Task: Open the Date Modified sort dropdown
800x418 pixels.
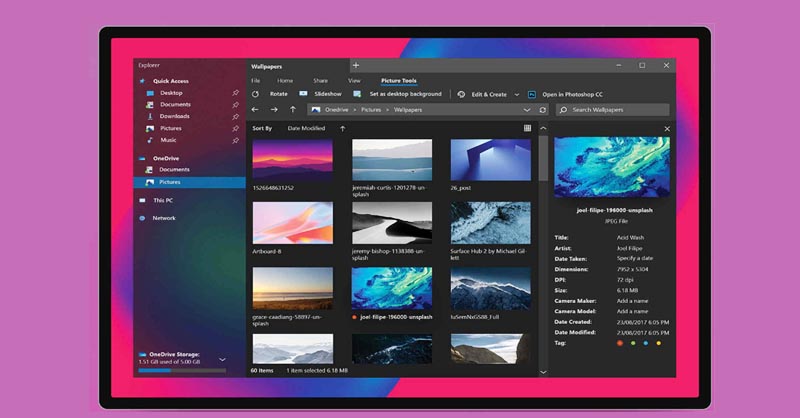Action: (306, 129)
